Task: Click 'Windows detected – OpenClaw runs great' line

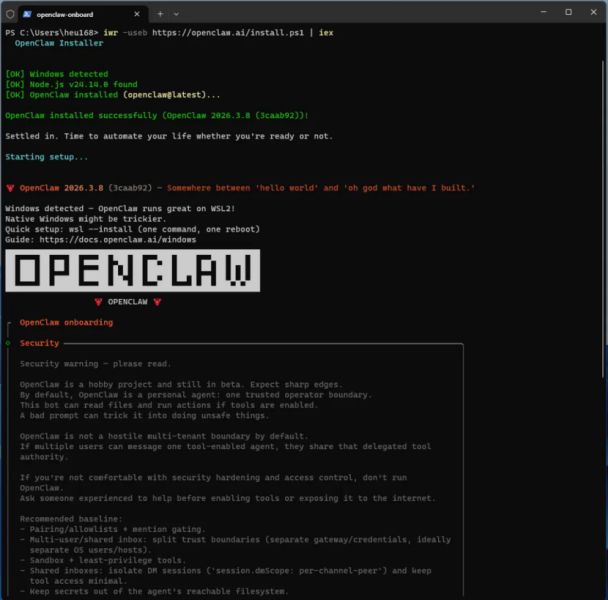Action: 120,209
